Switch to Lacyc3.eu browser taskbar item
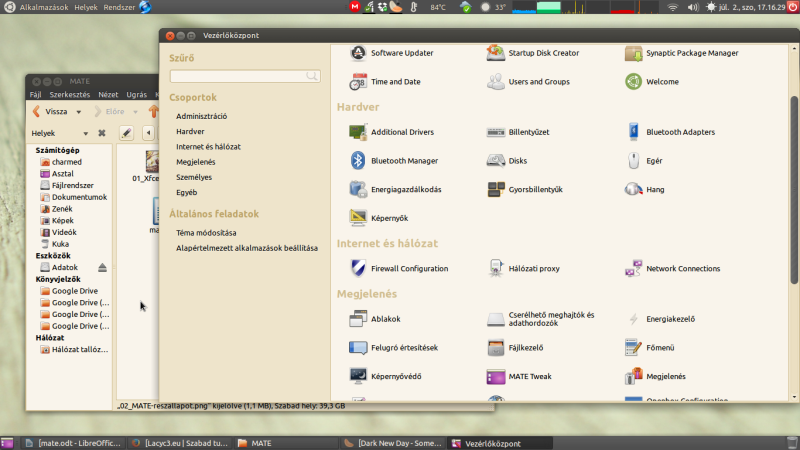800x450 pixels. tap(180, 443)
